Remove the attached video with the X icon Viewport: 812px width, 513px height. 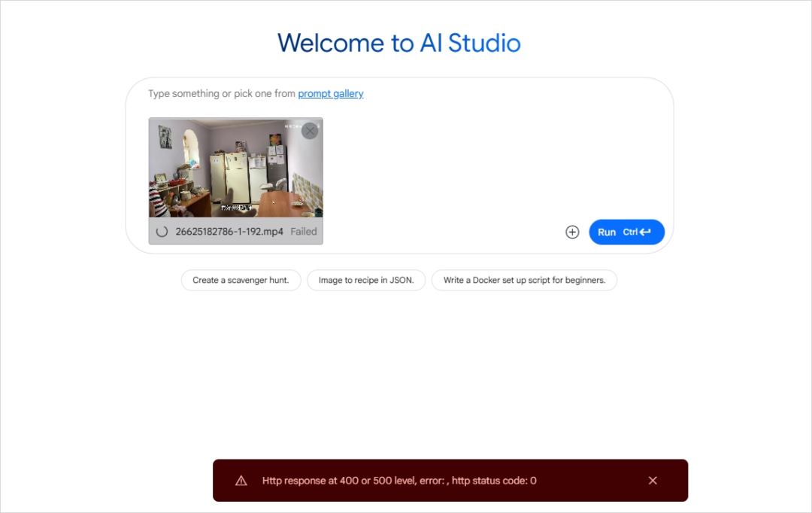pos(310,131)
